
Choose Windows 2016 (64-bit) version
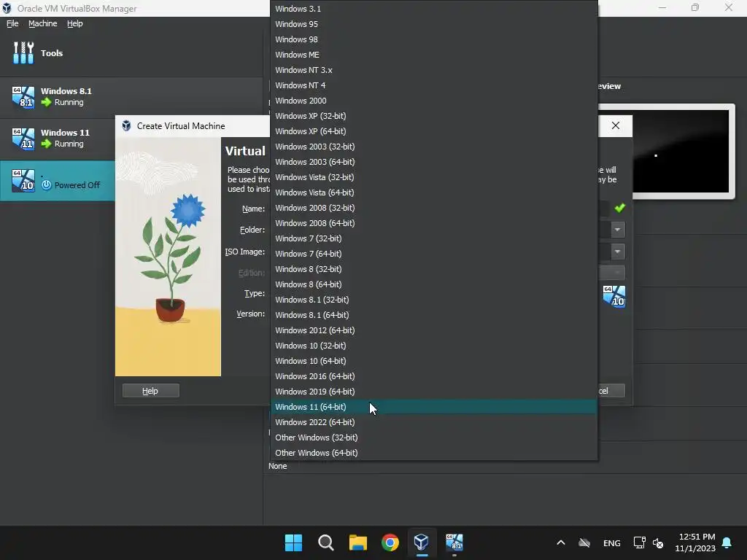pyautogui.click(x=434, y=376)
